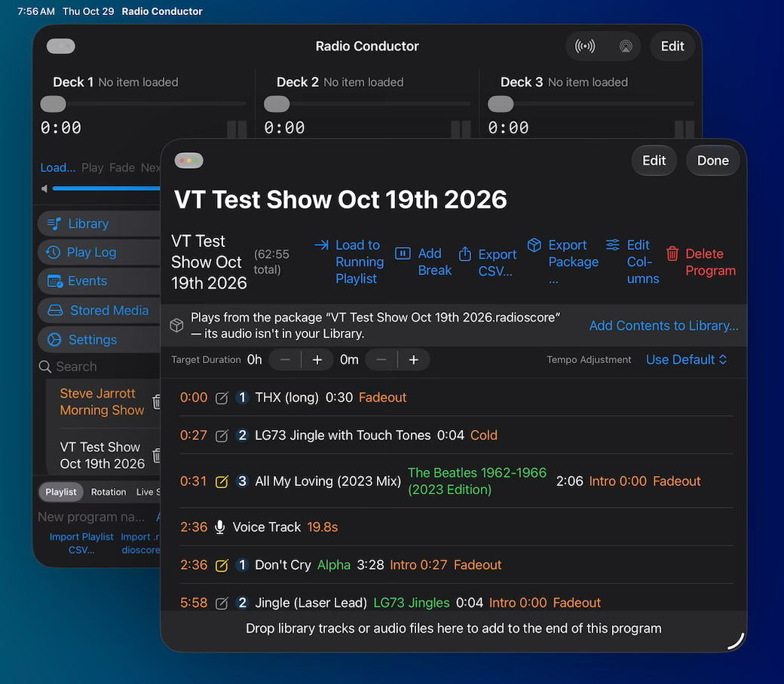Select the Playlist tab
Image resolution: width=784 pixels, height=684 pixels.
61,492
